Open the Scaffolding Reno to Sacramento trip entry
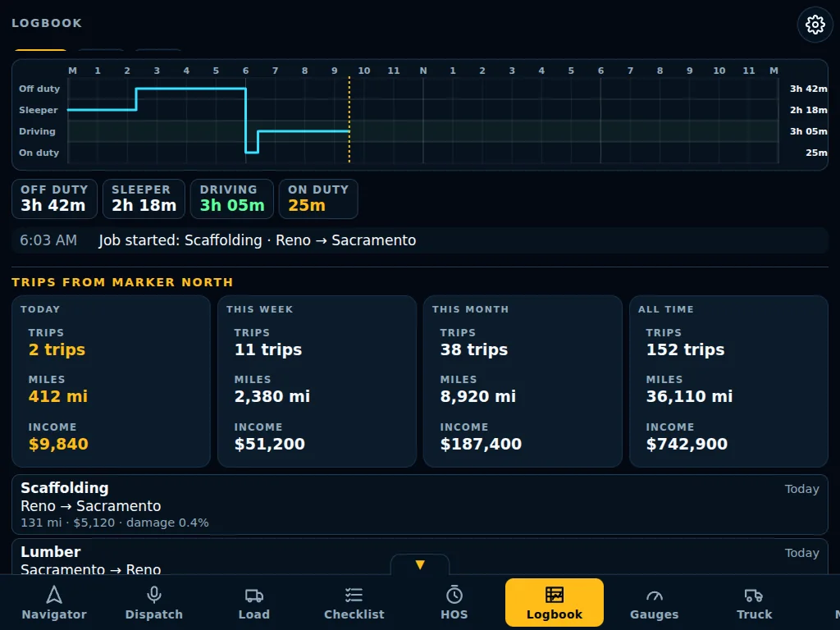This screenshot has height=630, width=840. (x=420, y=504)
